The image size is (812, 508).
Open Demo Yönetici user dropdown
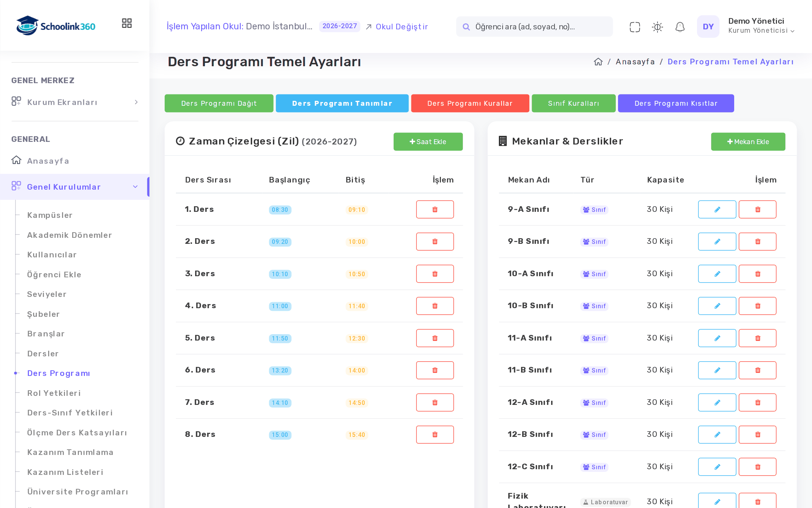point(761,26)
